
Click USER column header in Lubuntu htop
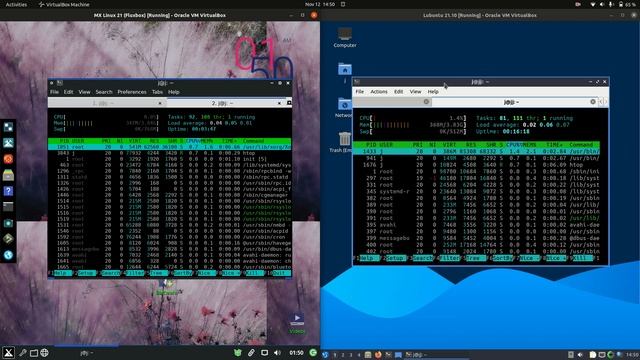point(386,144)
